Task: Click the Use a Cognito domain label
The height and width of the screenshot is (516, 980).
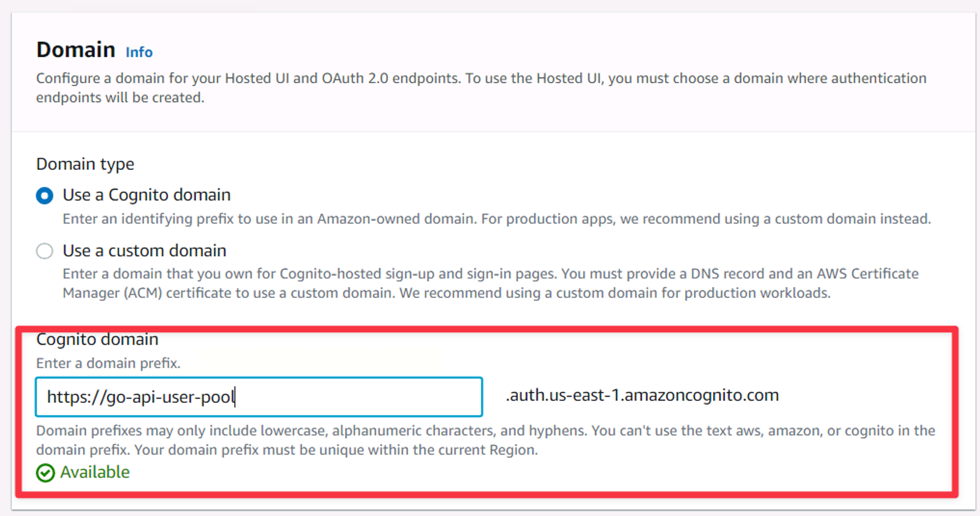Action: click(147, 195)
